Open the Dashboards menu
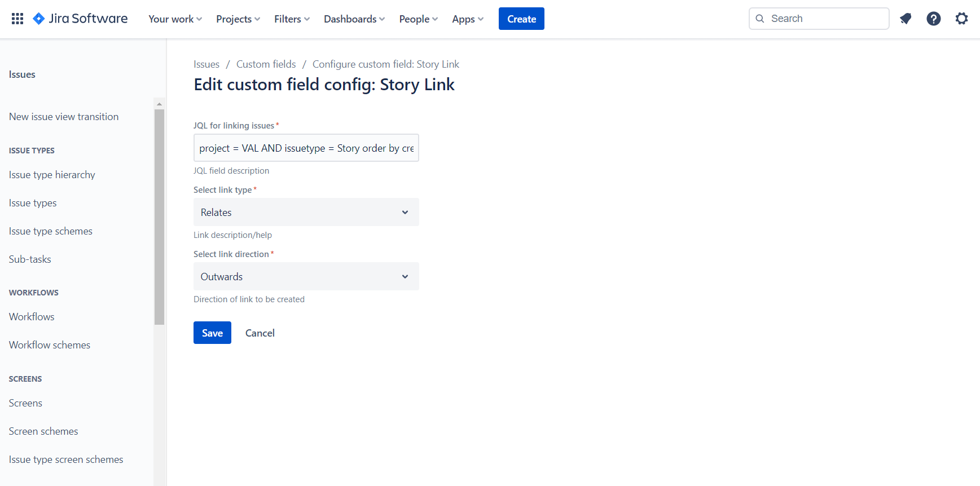The height and width of the screenshot is (486, 980). point(354,19)
